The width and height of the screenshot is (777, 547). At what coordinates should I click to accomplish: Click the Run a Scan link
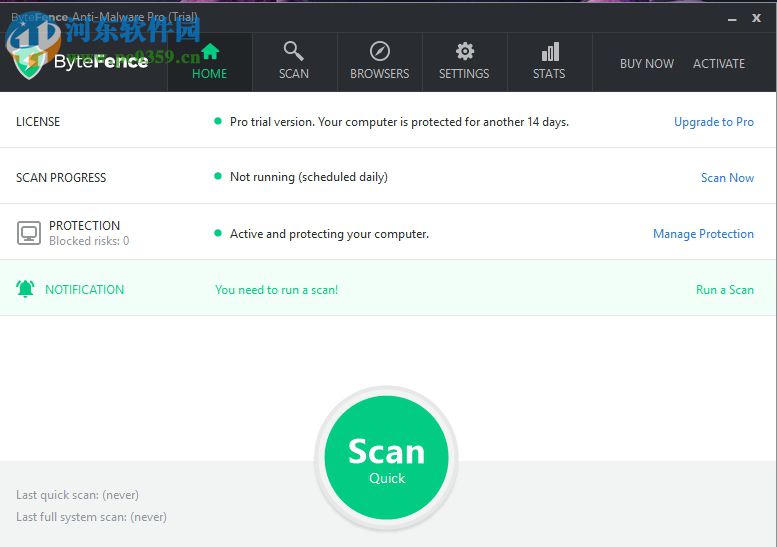point(724,290)
